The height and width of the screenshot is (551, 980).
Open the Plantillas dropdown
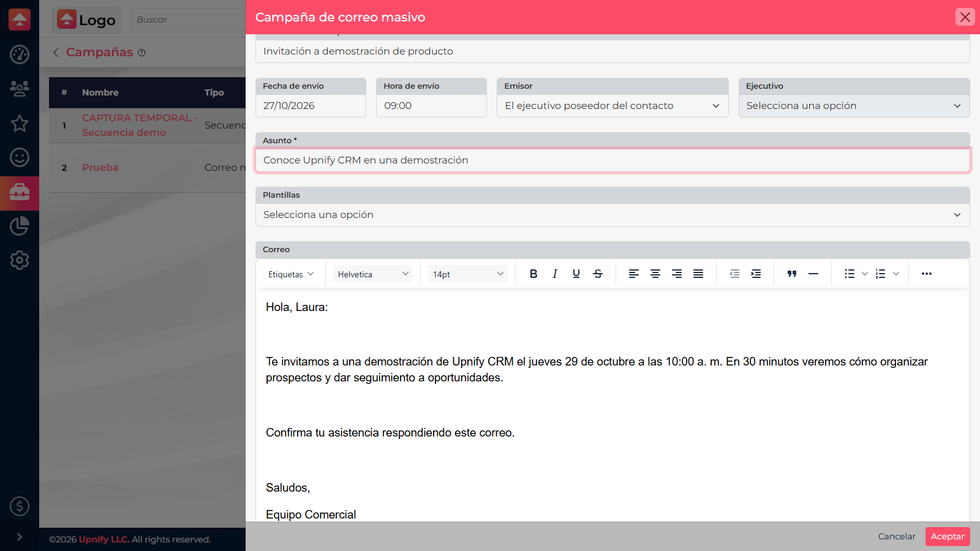[612, 215]
